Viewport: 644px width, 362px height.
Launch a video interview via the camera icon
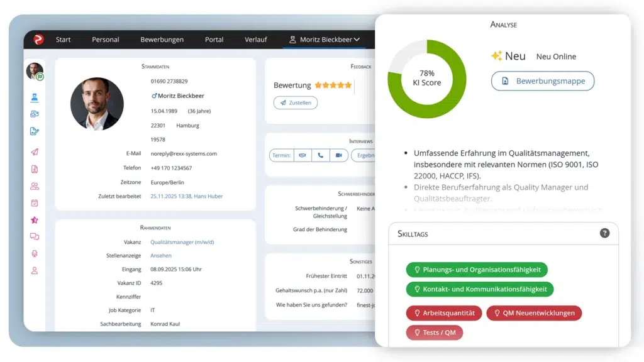(x=340, y=155)
